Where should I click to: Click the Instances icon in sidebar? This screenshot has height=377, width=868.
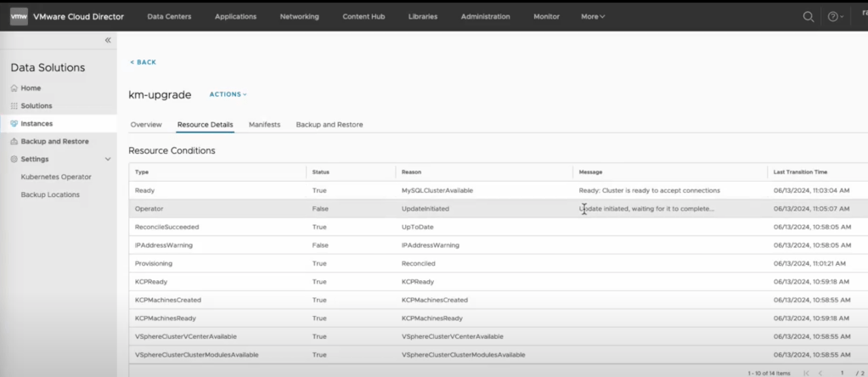[x=14, y=124]
